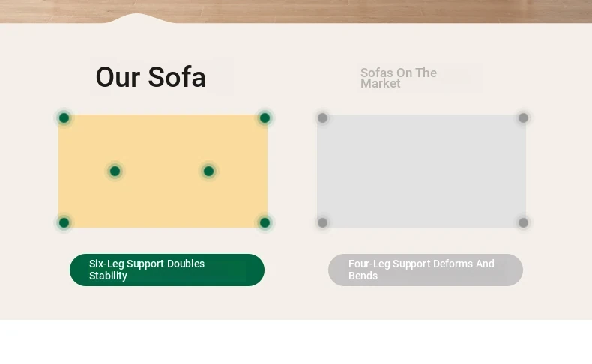Click the top-left green leg dot
This screenshot has height=364, width=592.
pyautogui.click(x=64, y=118)
